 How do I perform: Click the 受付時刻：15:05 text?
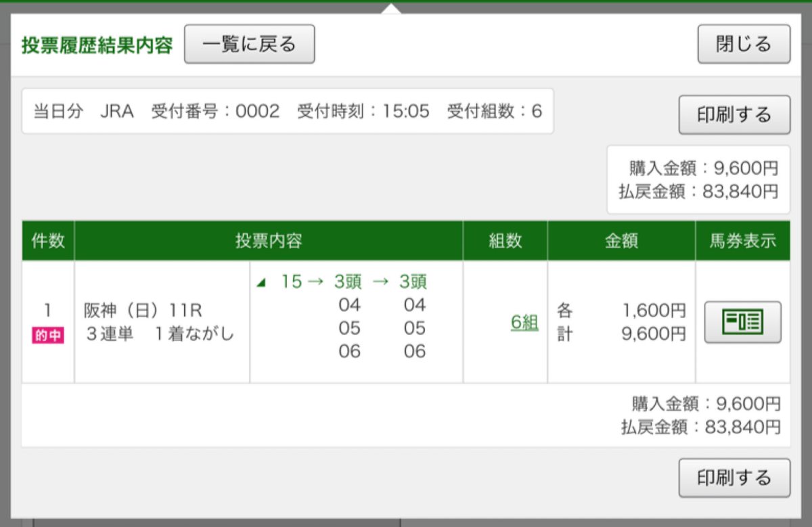pos(363,112)
